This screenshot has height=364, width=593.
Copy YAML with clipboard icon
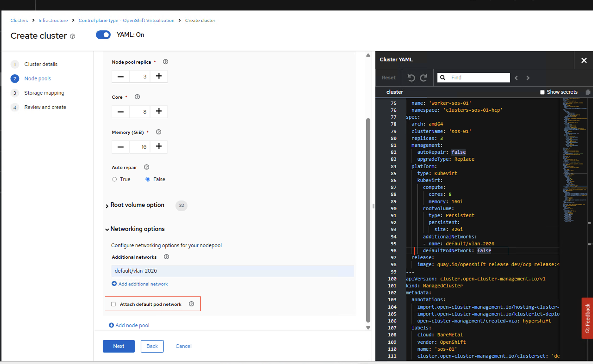[588, 92]
